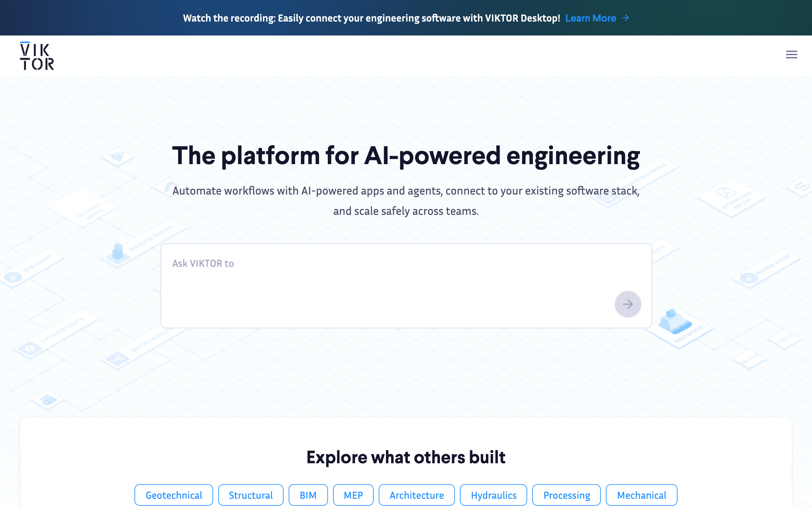Show Mechanical apps
The image size is (812, 507).
642,495
